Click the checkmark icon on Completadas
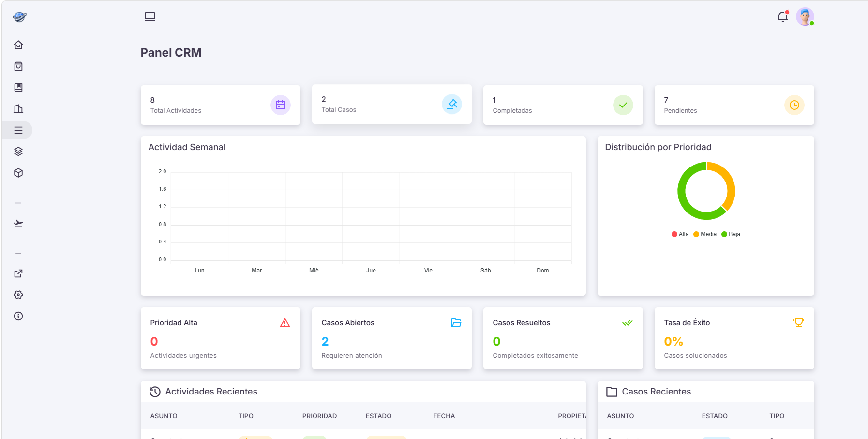Image resolution: width=868 pixels, height=439 pixels. pyautogui.click(x=623, y=105)
